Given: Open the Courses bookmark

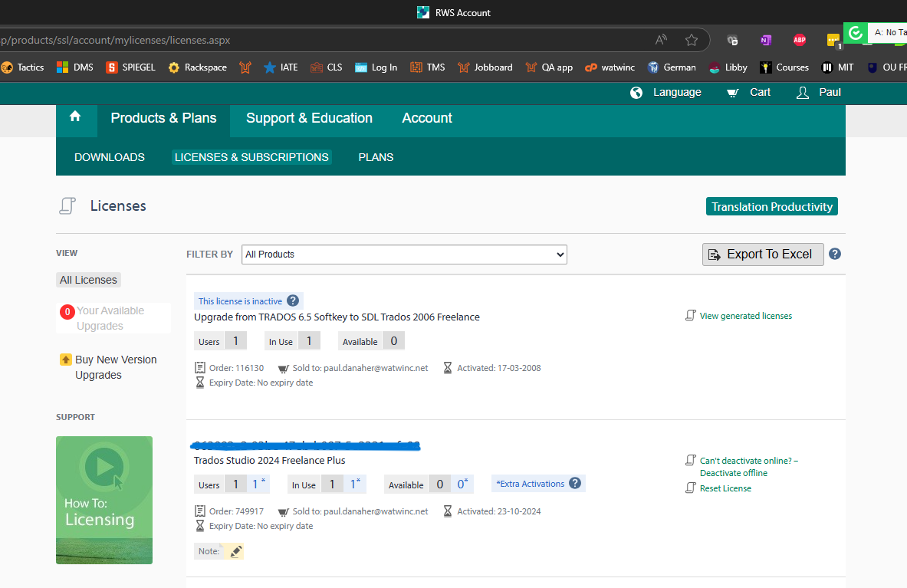Looking at the screenshot, I should [784, 67].
